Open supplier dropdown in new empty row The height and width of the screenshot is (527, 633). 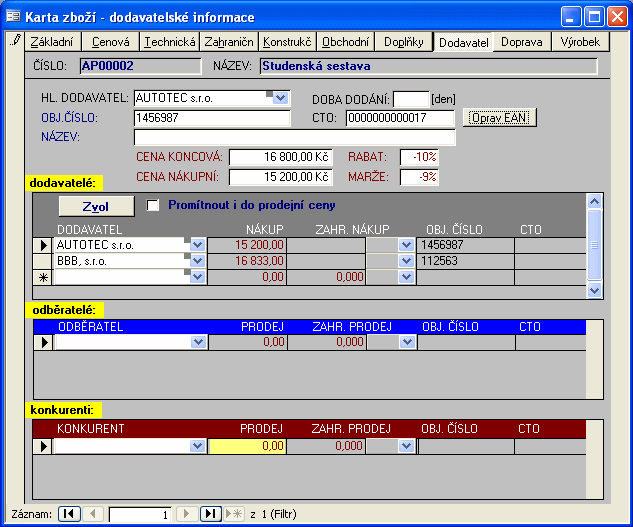[x=197, y=277]
